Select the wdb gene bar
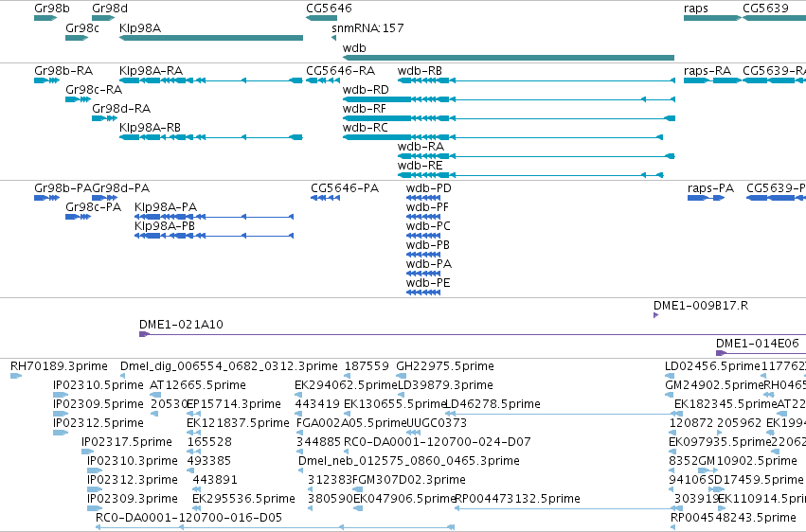 click(x=509, y=58)
